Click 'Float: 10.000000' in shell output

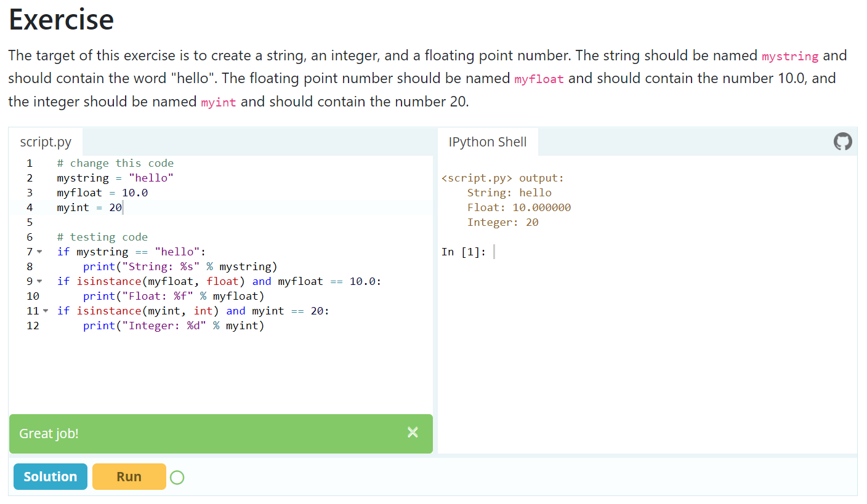point(519,207)
